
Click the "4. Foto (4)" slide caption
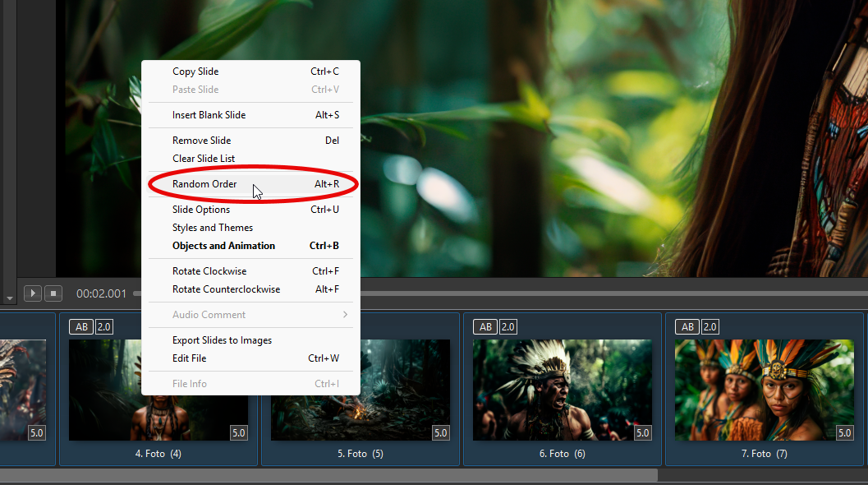(158, 454)
